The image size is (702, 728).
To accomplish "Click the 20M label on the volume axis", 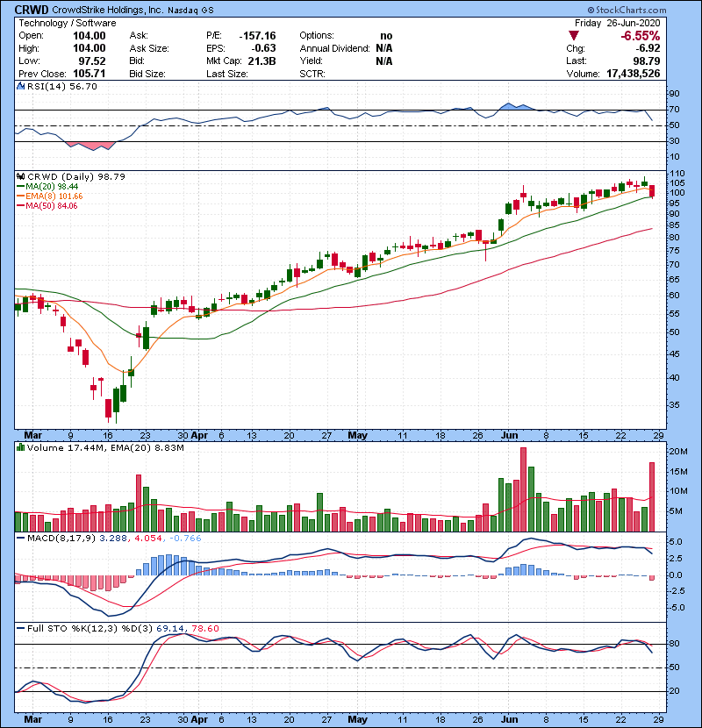I will click(x=678, y=452).
